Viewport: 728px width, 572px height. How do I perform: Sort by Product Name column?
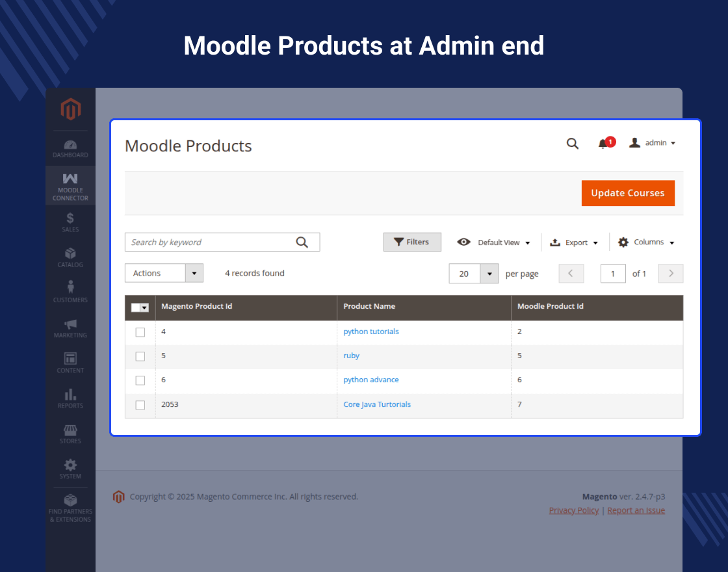click(424, 308)
